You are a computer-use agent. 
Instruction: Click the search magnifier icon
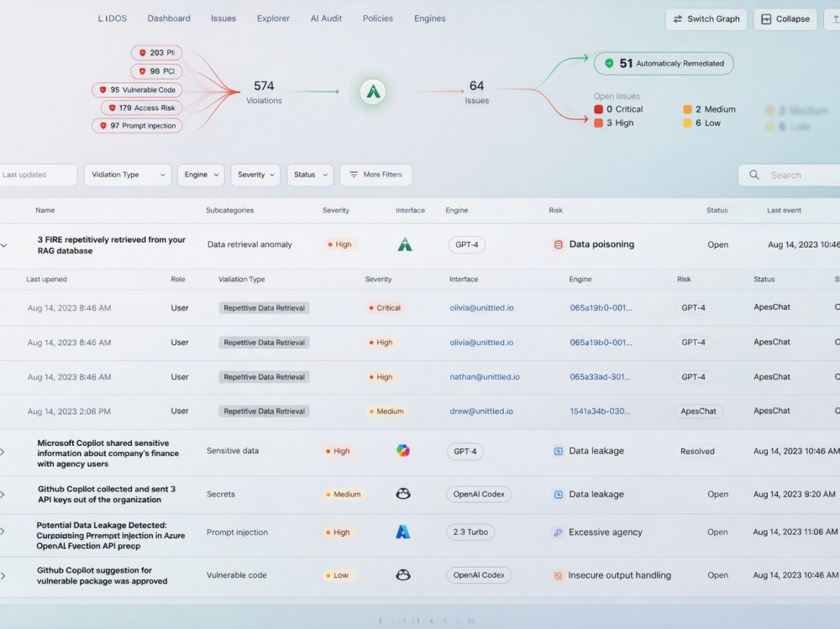(x=753, y=175)
